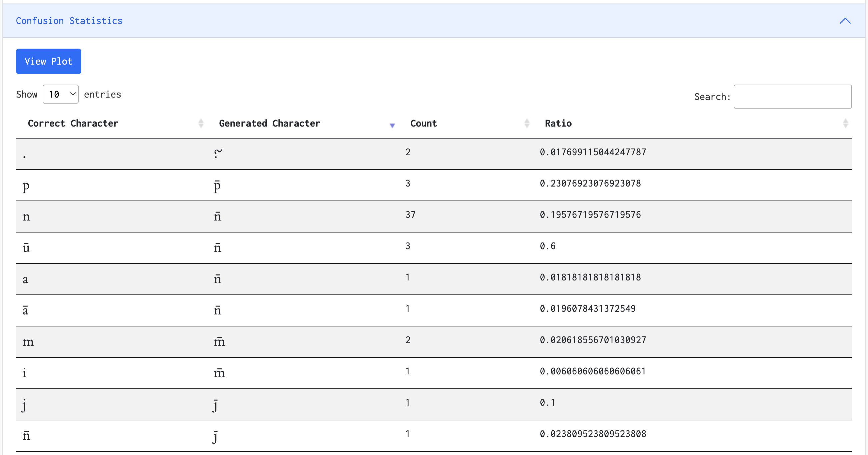Click the Count column header label
The height and width of the screenshot is (455, 868).
click(423, 123)
